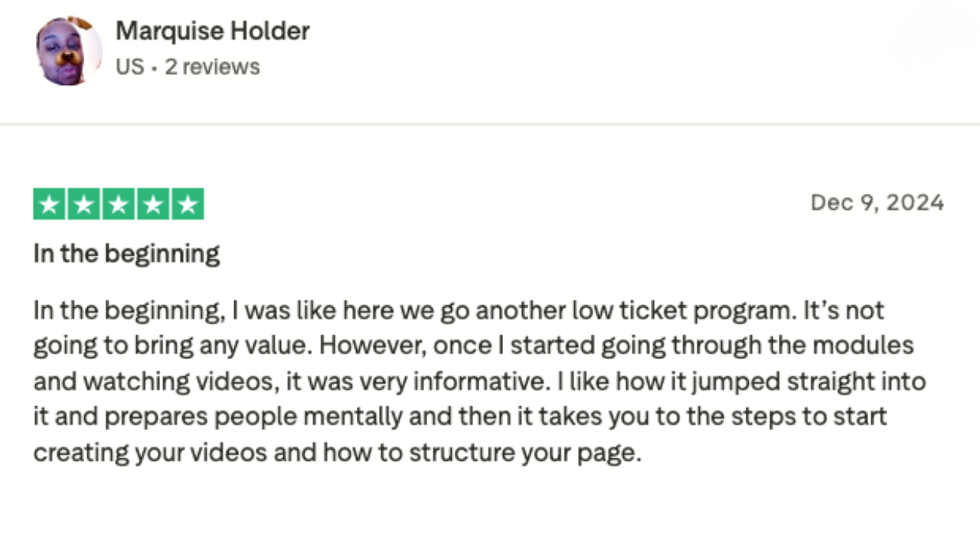Open the Marquise Holder reviewer name

click(212, 31)
